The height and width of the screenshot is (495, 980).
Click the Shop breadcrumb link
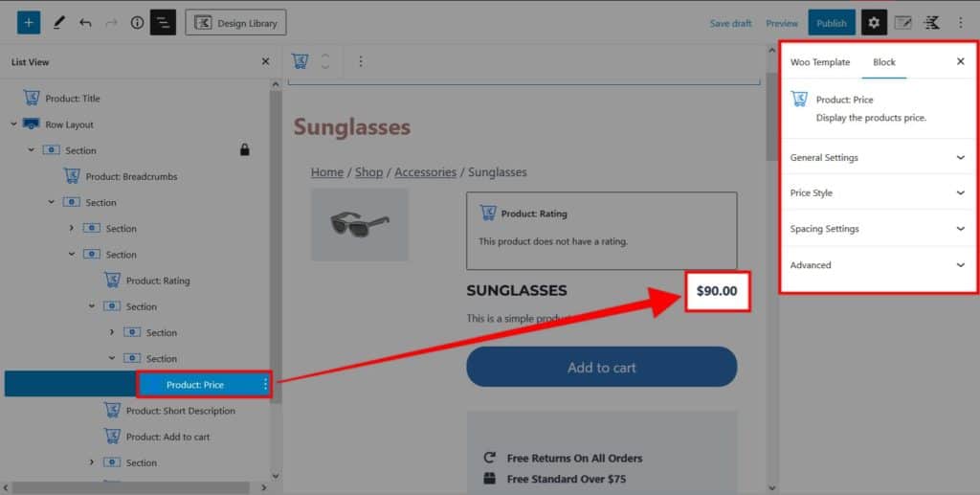click(x=368, y=172)
